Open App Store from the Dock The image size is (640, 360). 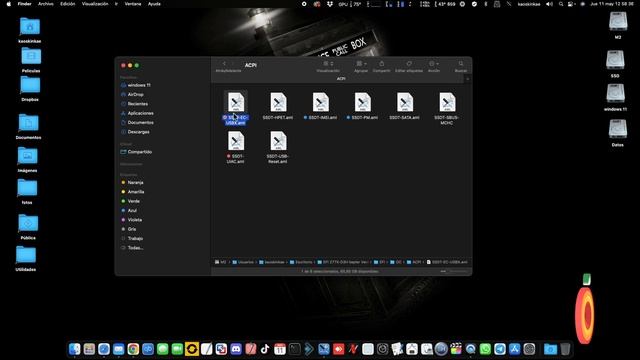[515, 349]
